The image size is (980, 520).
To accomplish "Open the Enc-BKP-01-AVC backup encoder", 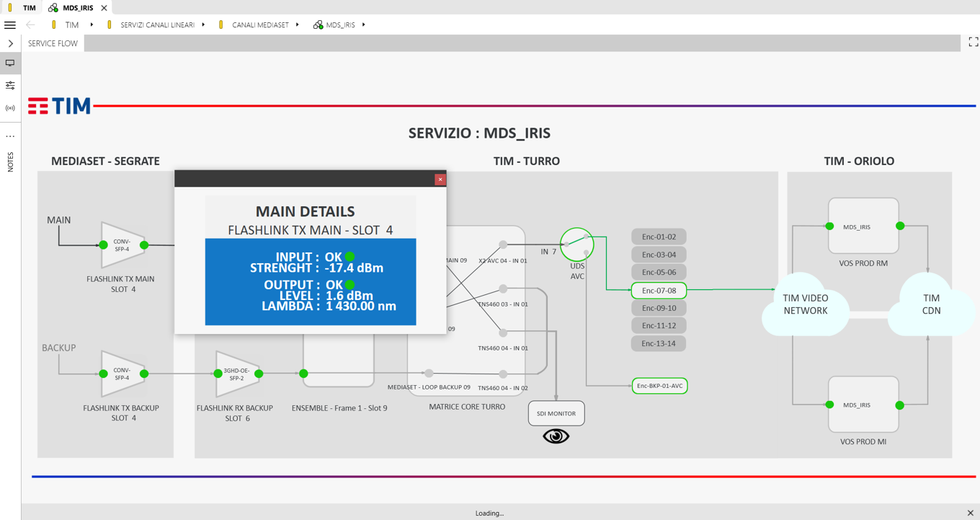I will coord(659,386).
